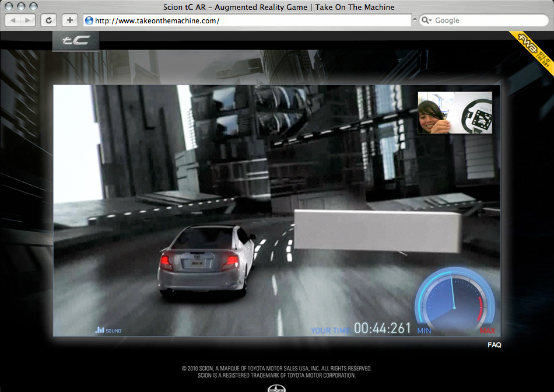Viewport: 554px width, 392px height.
Task: Reload the page with the refresh button
Action: pyautogui.click(x=48, y=20)
